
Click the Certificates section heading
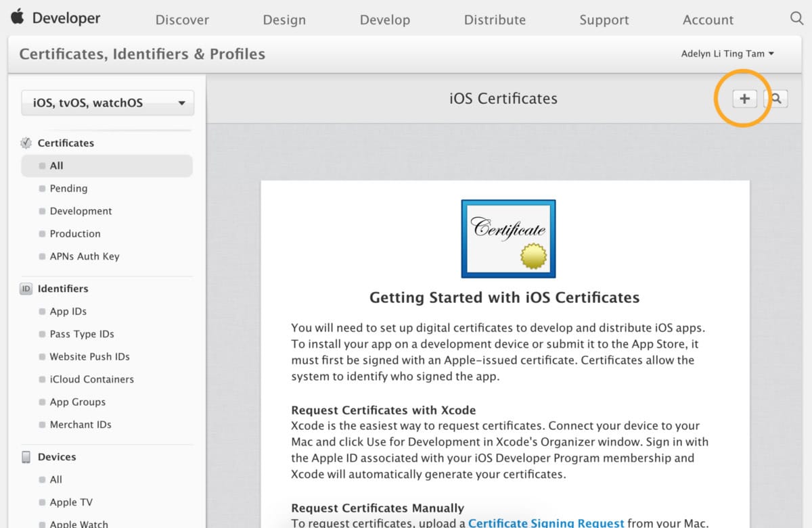click(66, 143)
